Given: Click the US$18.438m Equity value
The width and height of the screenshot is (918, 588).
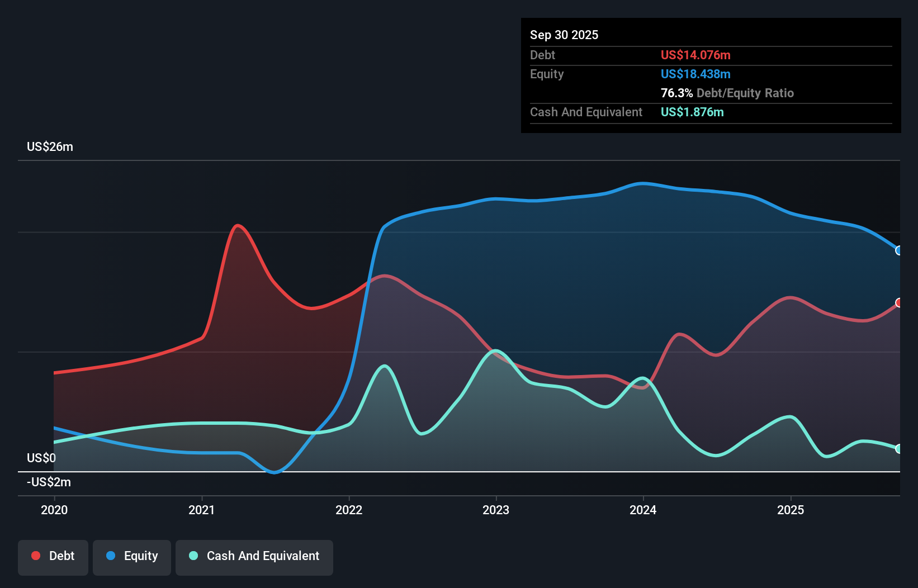Looking at the screenshot, I should pos(695,74).
